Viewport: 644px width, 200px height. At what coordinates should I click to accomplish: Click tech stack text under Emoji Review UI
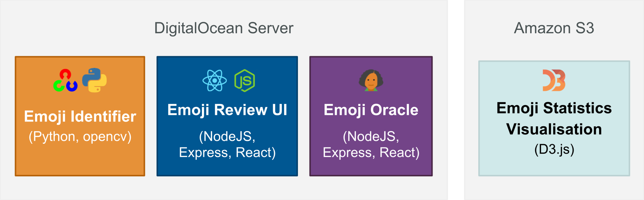click(x=227, y=145)
